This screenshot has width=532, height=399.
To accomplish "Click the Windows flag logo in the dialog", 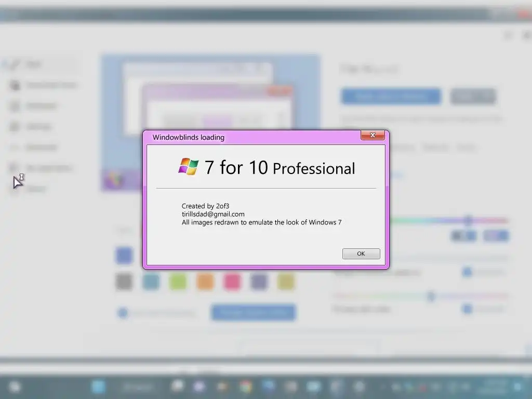I will click(188, 167).
